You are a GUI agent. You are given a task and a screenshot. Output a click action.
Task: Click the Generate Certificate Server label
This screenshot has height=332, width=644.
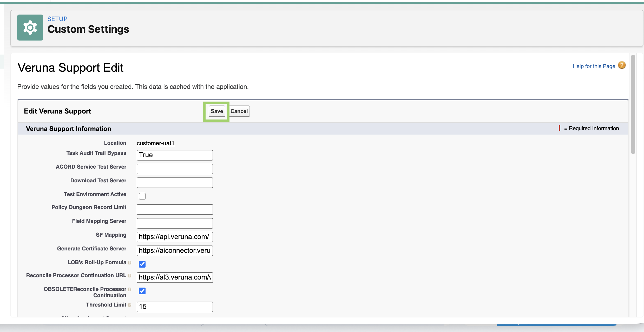coord(92,249)
